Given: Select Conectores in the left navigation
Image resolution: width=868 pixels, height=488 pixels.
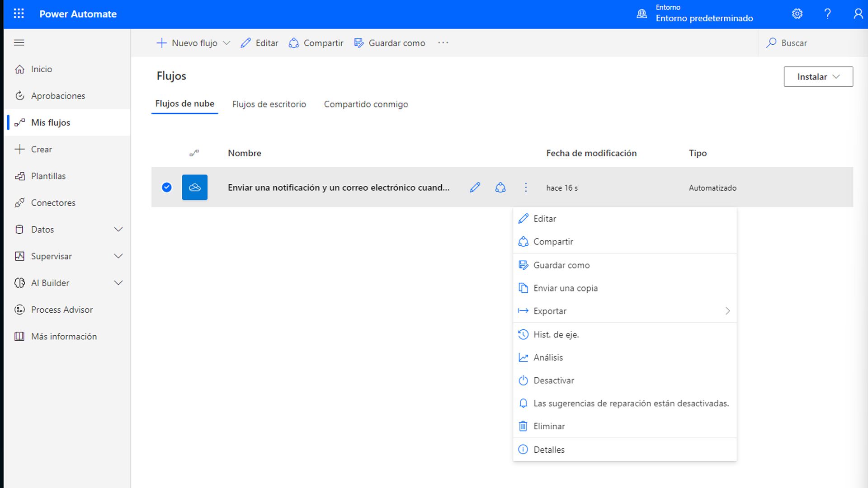Looking at the screenshot, I should (x=53, y=202).
